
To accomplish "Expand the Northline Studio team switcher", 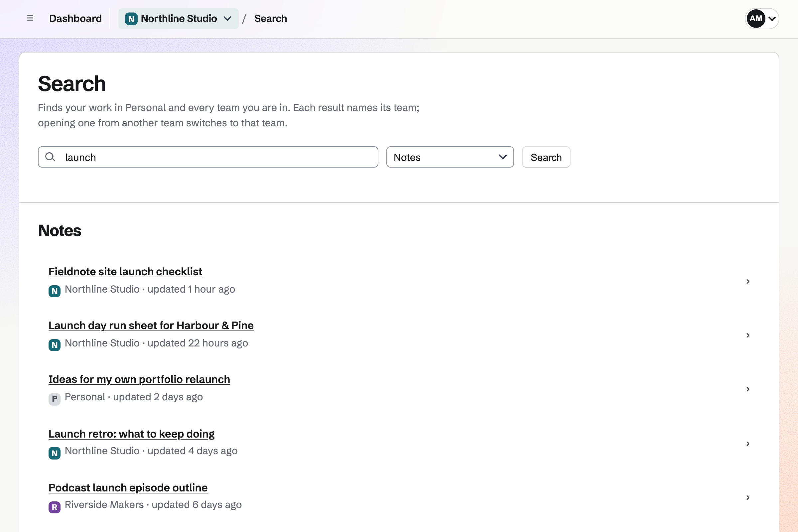I will point(179,19).
